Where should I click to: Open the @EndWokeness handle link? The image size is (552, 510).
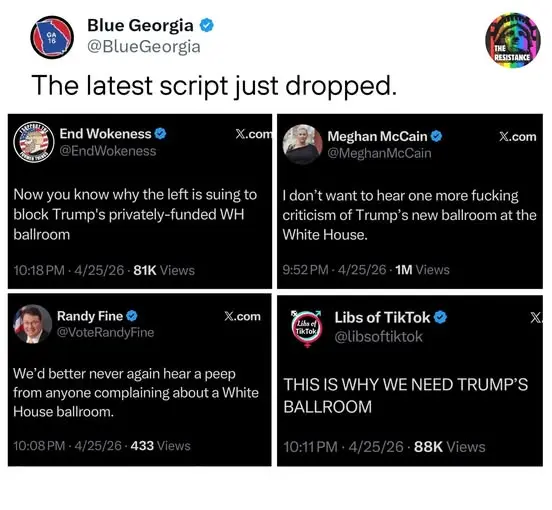click(108, 151)
